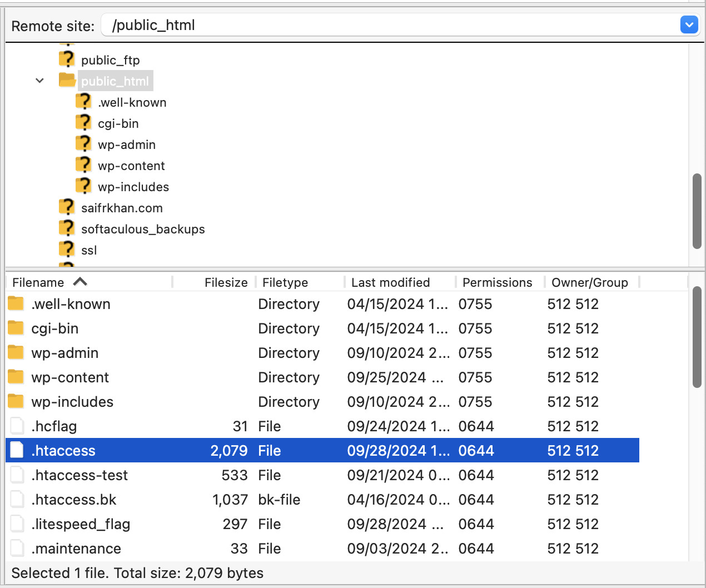Image resolution: width=706 pixels, height=588 pixels.
Task: Click the bk-file filetype cell
Action: pyautogui.click(x=279, y=500)
